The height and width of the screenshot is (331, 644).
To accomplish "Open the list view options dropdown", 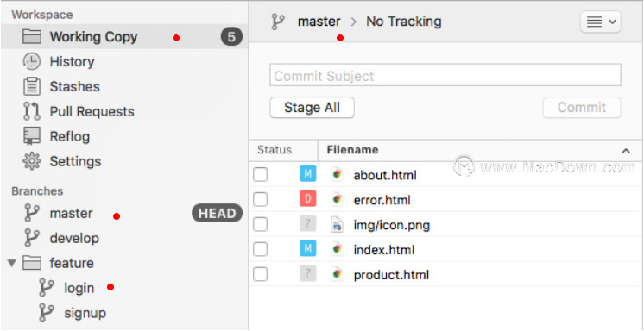I will [600, 22].
